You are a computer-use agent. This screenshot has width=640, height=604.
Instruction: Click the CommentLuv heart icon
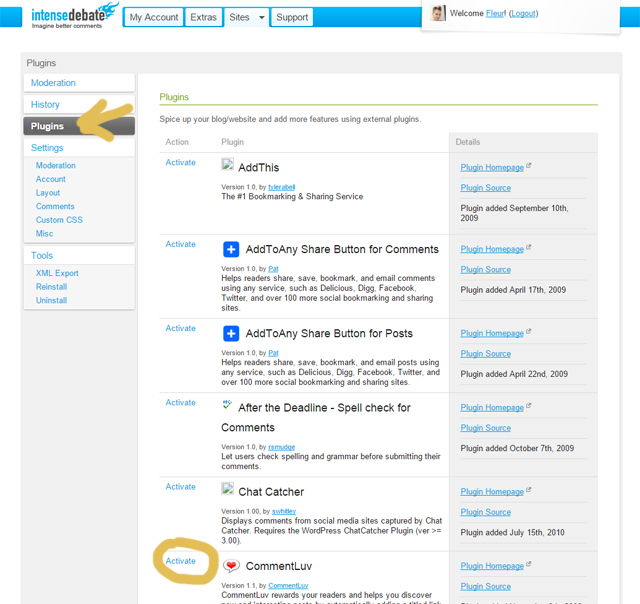point(231,566)
